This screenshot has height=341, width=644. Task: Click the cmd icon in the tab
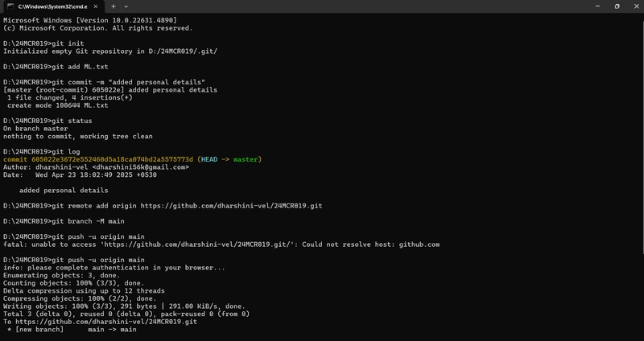pos(10,6)
